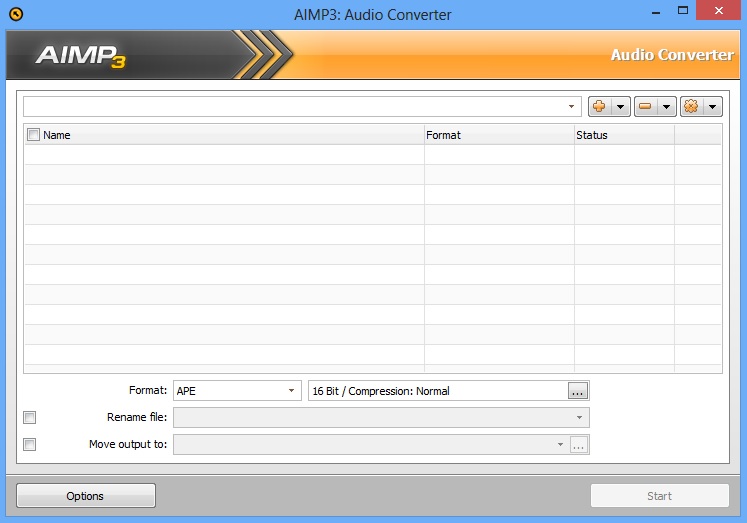The image size is (747, 523).
Task: Minimize the Audio Converter window
Action: [x=656, y=11]
